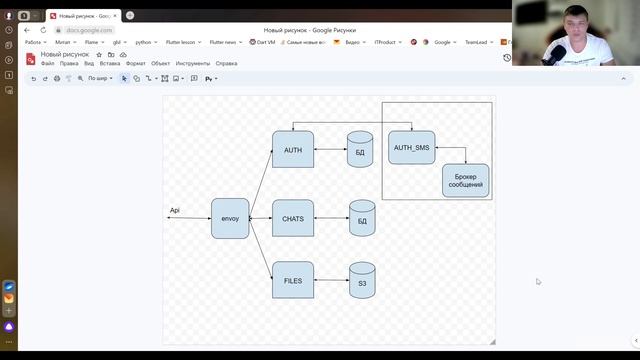This screenshot has width=640, height=360.
Task: Open the Ру input tools dropdown
Action: click(x=211, y=79)
